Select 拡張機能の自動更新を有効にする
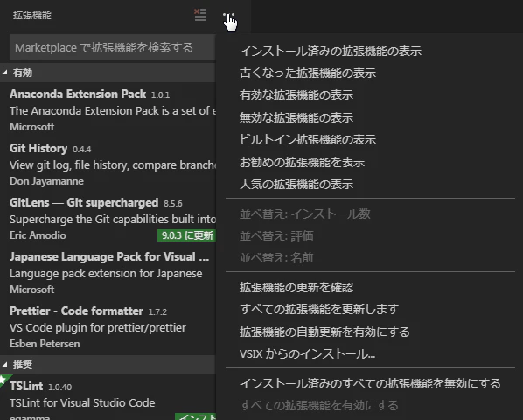This screenshot has height=420, width=523. (370, 332)
